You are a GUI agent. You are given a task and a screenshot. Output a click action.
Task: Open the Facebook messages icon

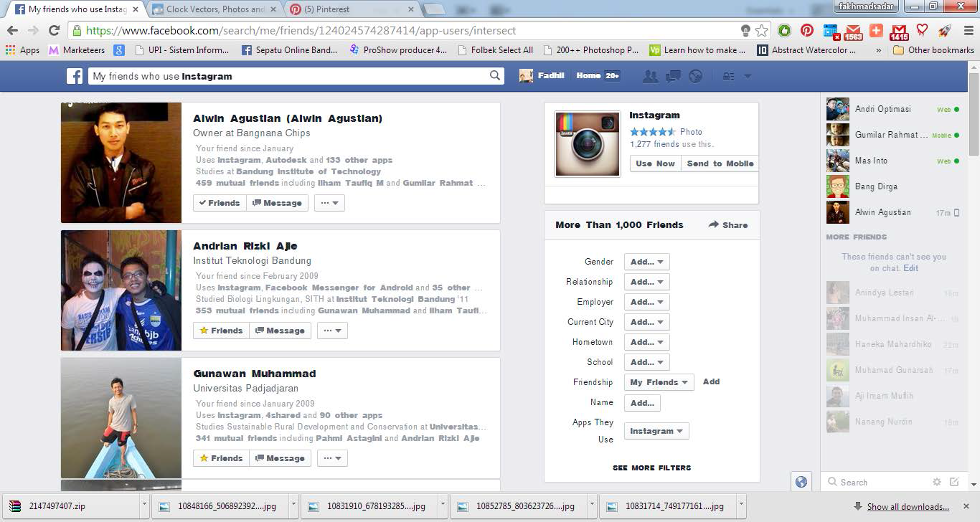tap(673, 76)
